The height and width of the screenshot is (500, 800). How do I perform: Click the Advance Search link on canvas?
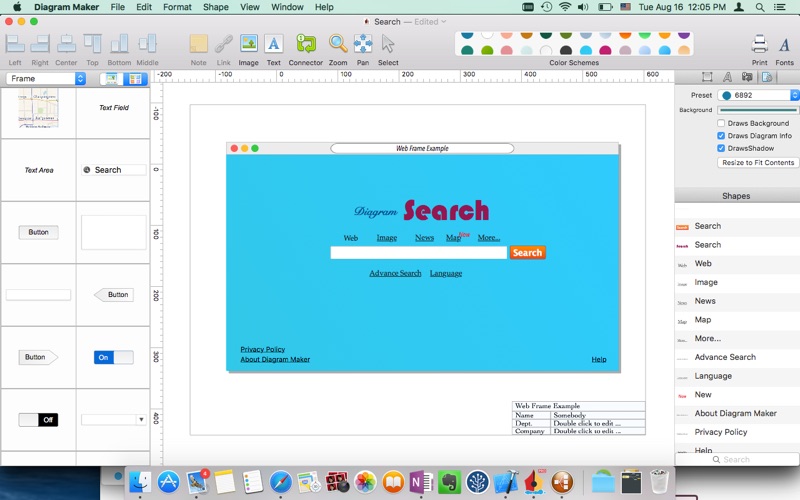395,273
